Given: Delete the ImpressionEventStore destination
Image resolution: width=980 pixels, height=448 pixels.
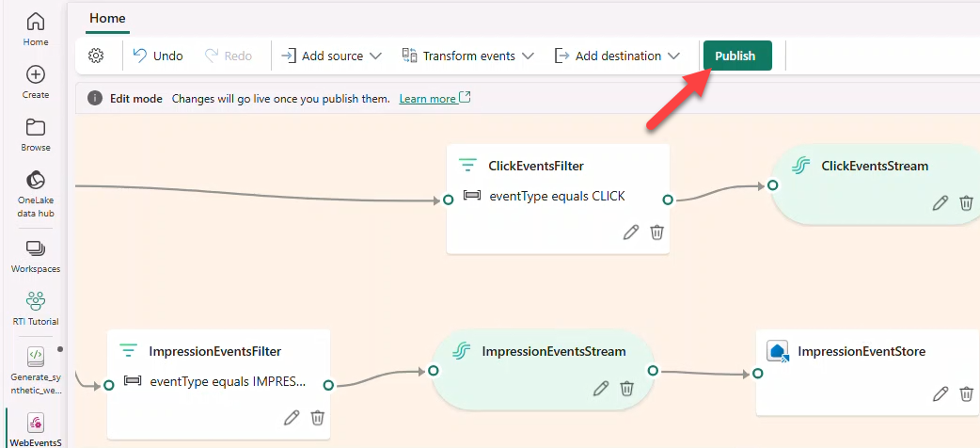Looking at the screenshot, I should coord(966,393).
